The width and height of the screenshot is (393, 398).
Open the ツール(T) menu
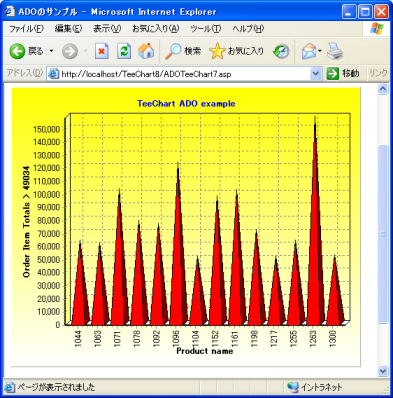point(205,29)
